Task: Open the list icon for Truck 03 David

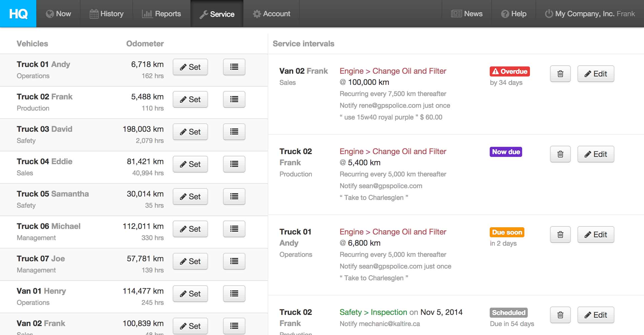Action: pyautogui.click(x=234, y=132)
